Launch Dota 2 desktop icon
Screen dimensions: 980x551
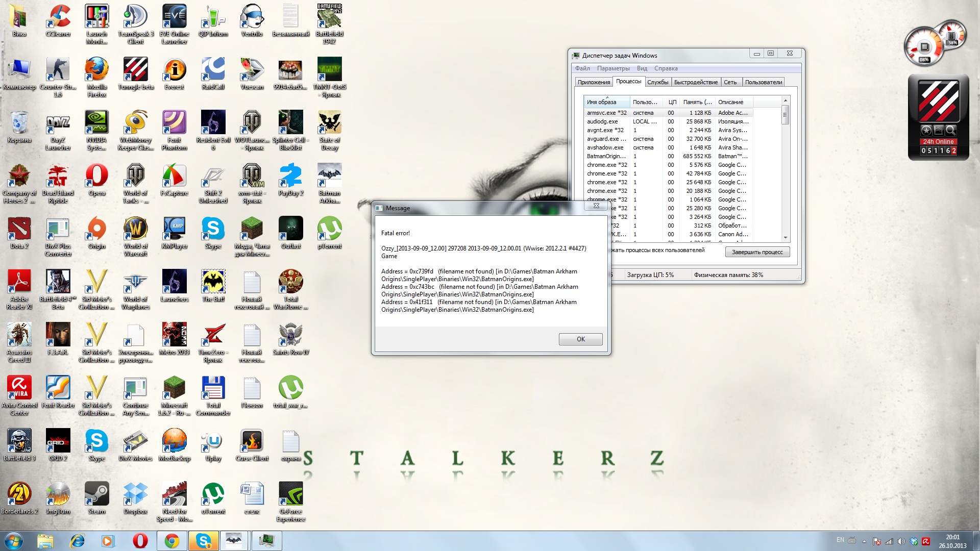click(19, 233)
